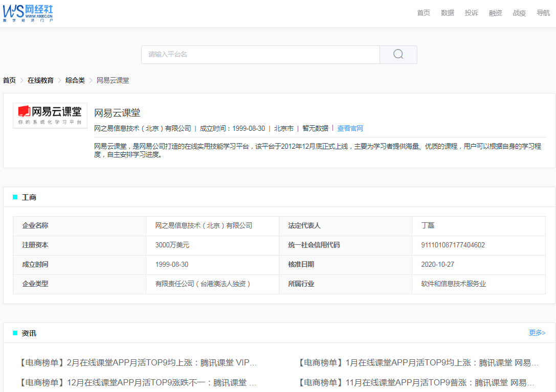This screenshot has height=392, width=556.
Task: Click the 网易云课堂 logo thumbnail
Action: pos(50,116)
